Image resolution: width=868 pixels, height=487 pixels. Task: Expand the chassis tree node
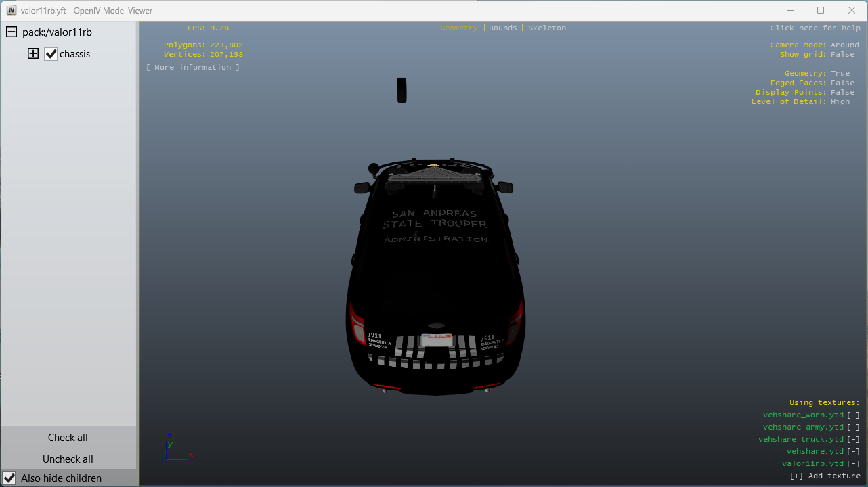click(x=33, y=54)
